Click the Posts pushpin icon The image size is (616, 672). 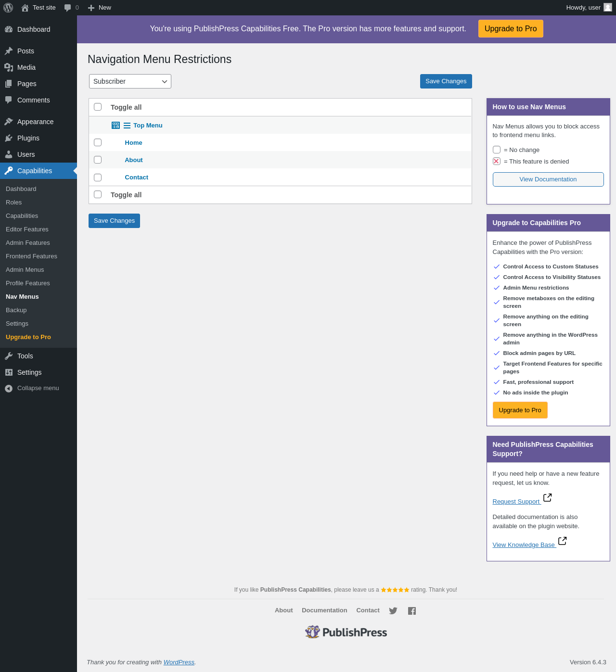[x=9, y=51]
